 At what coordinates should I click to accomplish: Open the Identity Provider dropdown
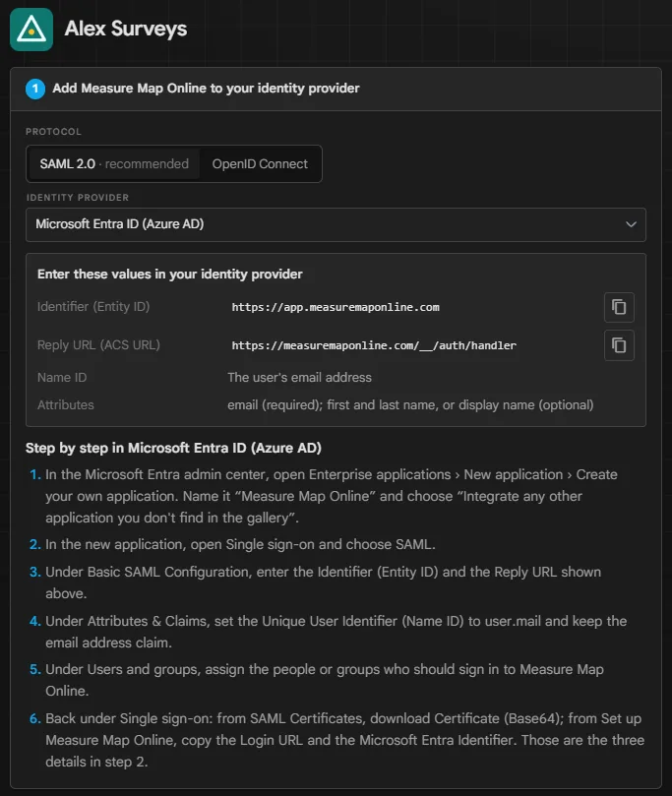pos(336,224)
